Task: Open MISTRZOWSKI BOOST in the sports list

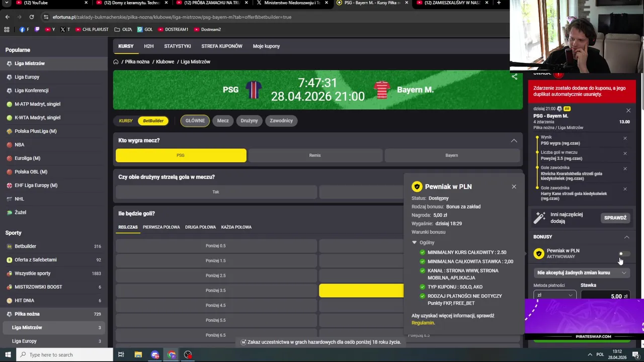Action: tap(38, 287)
